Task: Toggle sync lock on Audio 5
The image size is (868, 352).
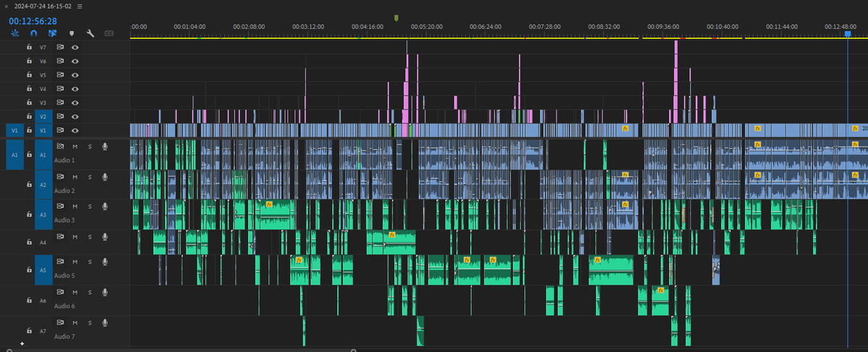Action: pyautogui.click(x=61, y=261)
